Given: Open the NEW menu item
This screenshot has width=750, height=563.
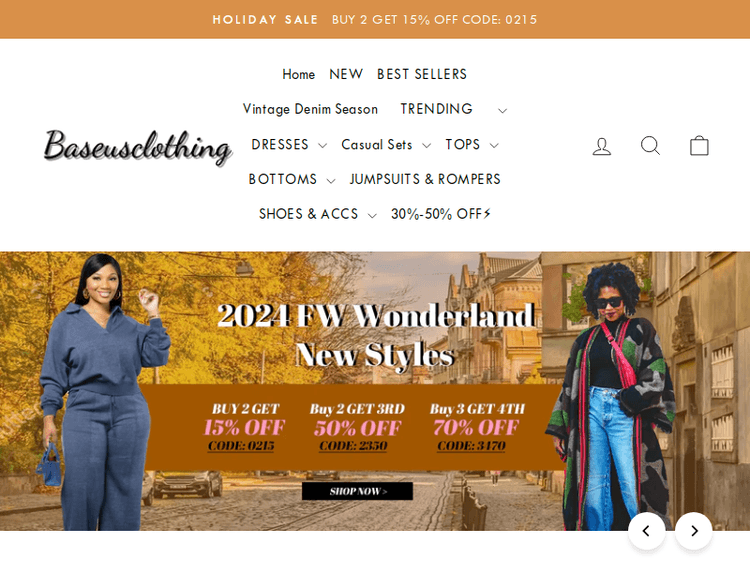Looking at the screenshot, I should [346, 74].
